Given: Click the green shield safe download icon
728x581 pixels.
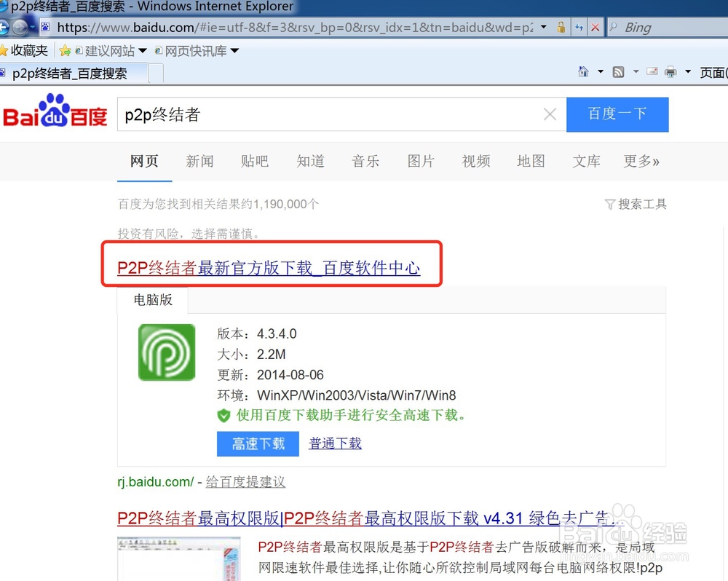Looking at the screenshot, I should 223,415.
